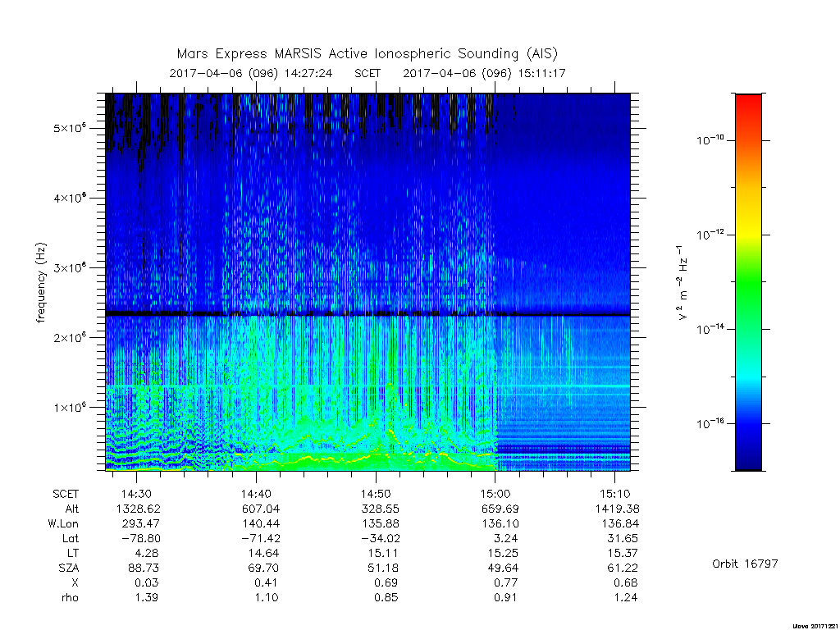The width and height of the screenshot is (840, 630).
Task: Click the altitude value 328.55
Action: coord(378,509)
